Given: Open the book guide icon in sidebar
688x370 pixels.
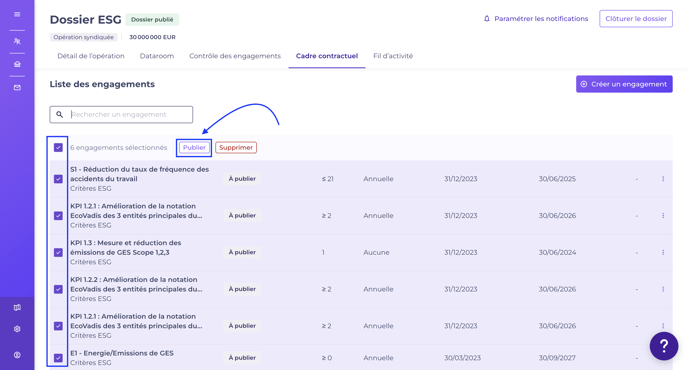Looking at the screenshot, I should (x=17, y=308).
